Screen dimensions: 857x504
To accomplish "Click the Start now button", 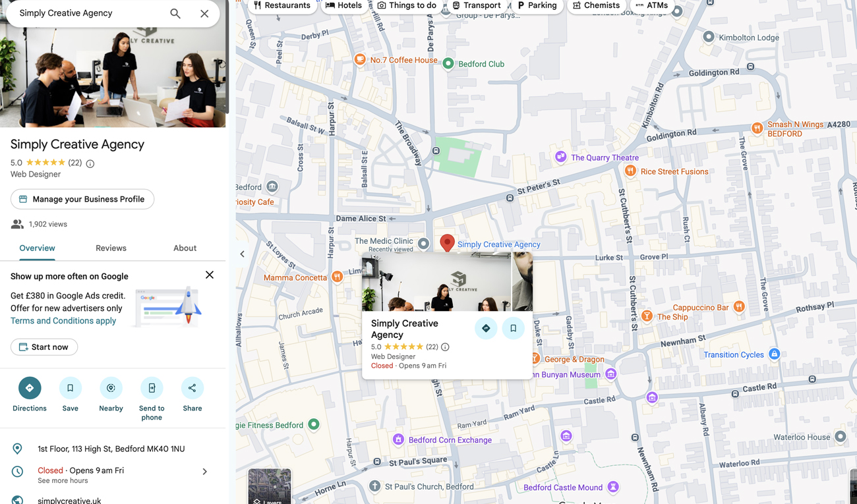I will pyautogui.click(x=44, y=347).
